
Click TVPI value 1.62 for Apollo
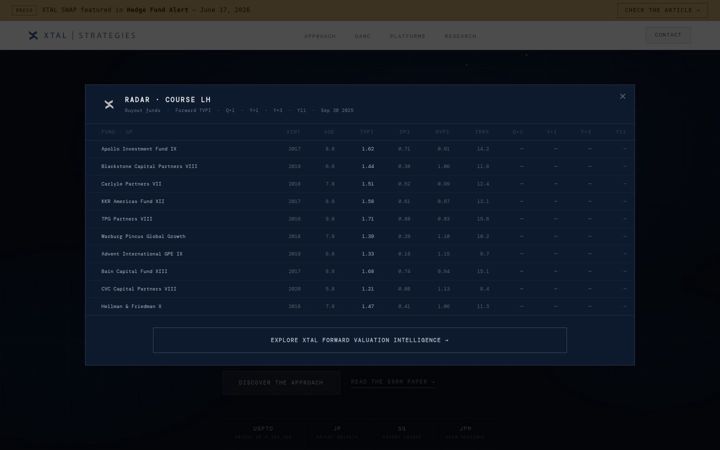click(x=368, y=149)
